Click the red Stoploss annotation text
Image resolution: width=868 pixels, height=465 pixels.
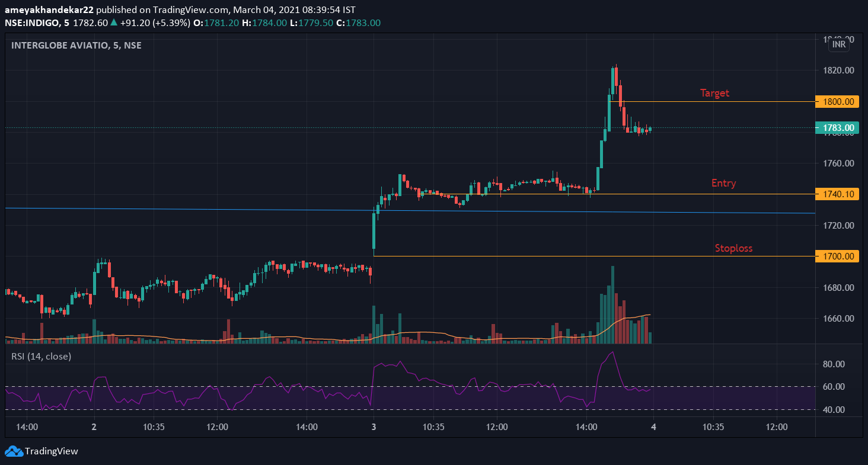733,248
